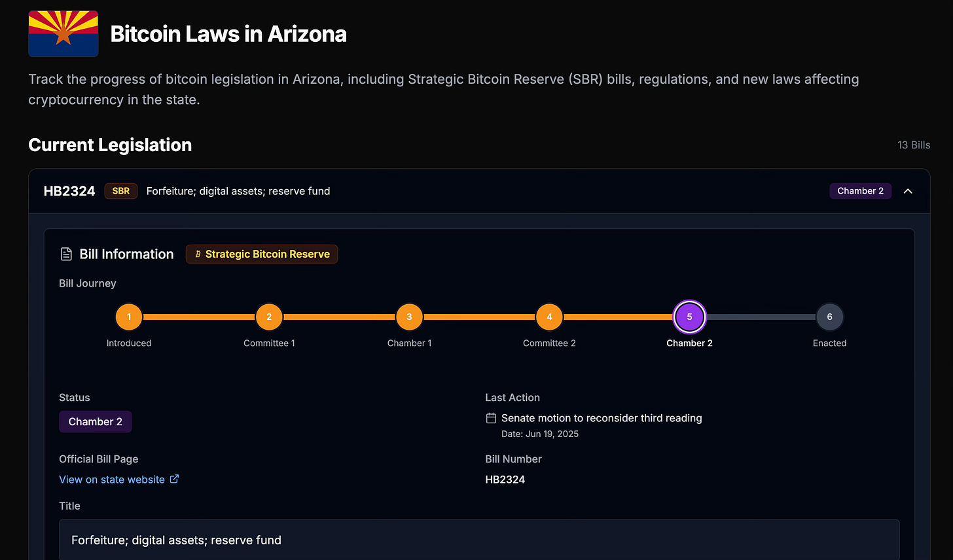
Task: Click the HB2324 bill header title
Action: (x=69, y=191)
